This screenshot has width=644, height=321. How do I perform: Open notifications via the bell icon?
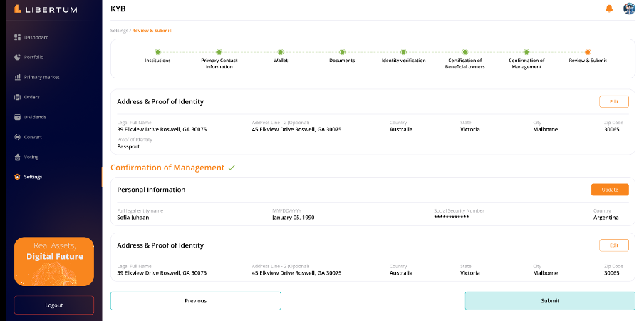pyautogui.click(x=609, y=9)
